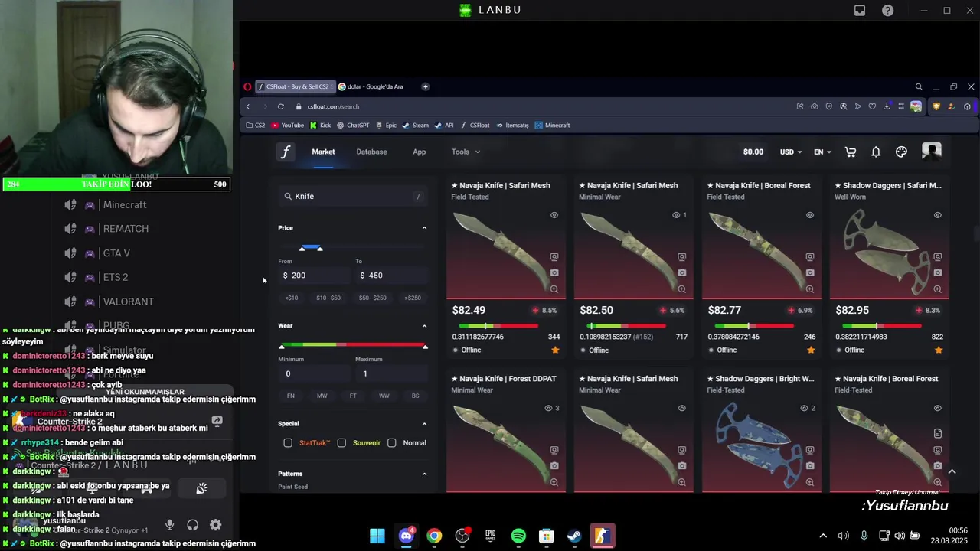Open the browser tab search icon

[919, 86]
